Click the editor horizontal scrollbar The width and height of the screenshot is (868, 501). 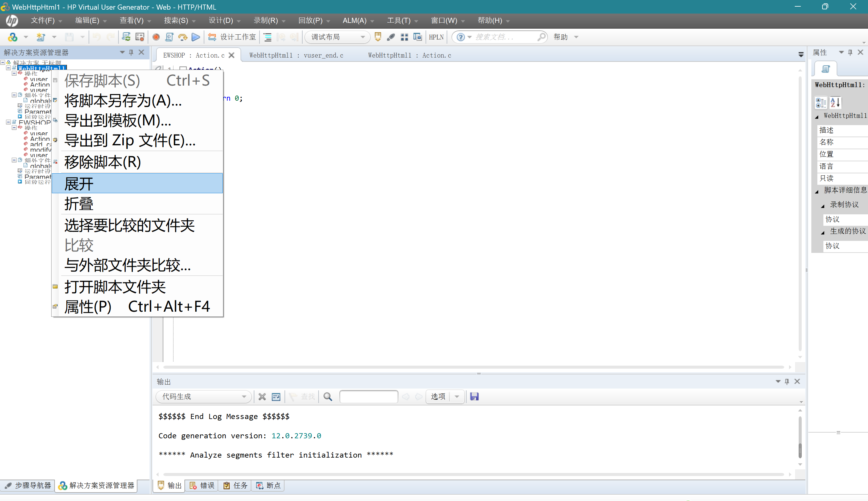473,367
